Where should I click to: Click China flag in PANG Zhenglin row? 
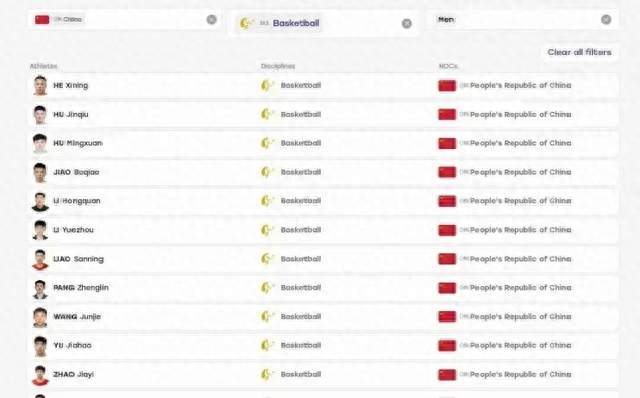pyautogui.click(x=447, y=288)
